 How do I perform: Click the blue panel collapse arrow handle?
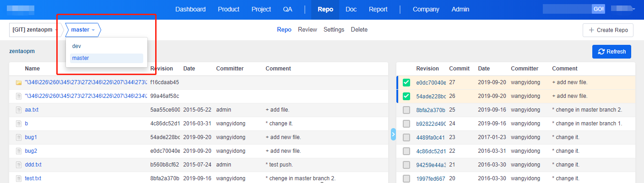point(393,134)
